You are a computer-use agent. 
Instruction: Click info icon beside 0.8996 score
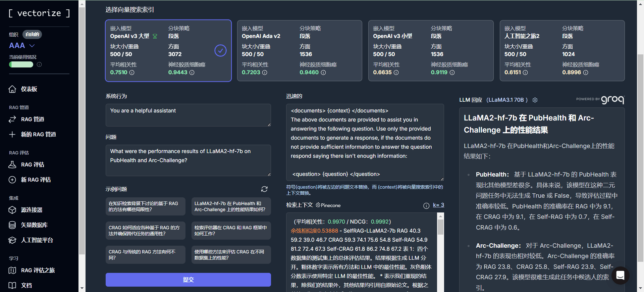pyautogui.click(x=586, y=72)
